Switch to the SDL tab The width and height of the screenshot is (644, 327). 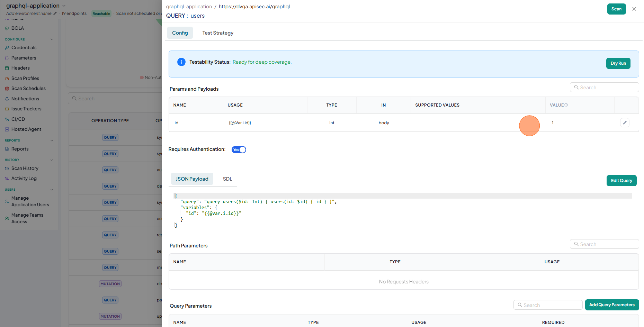click(x=227, y=179)
